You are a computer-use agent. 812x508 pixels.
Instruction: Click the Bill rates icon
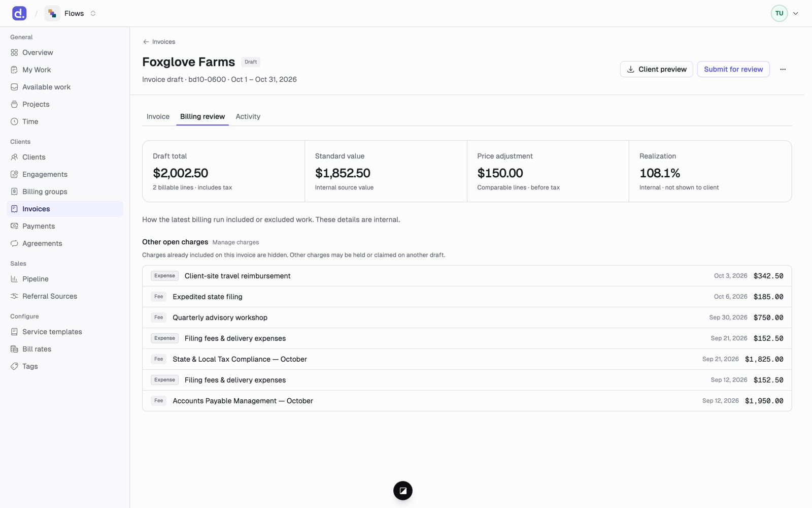coord(14,349)
